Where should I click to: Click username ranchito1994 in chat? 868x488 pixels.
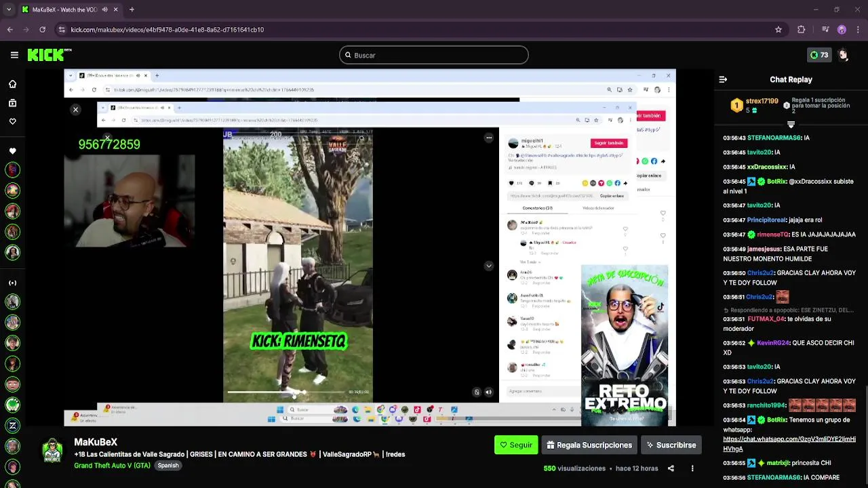[x=766, y=405]
